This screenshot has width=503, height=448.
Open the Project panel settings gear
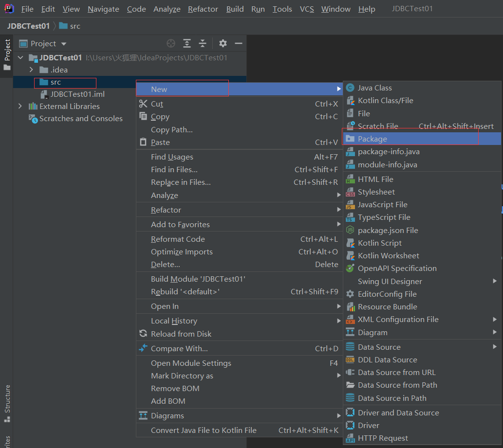(223, 43)
